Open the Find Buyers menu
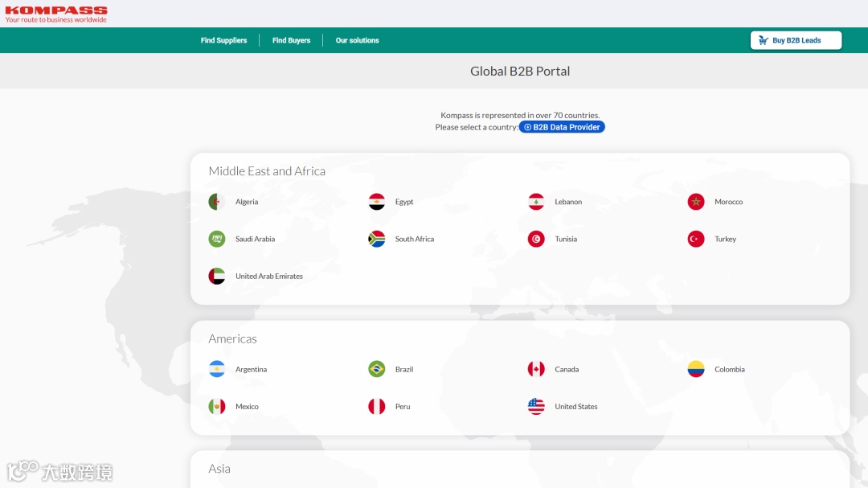 coord(291,40)
